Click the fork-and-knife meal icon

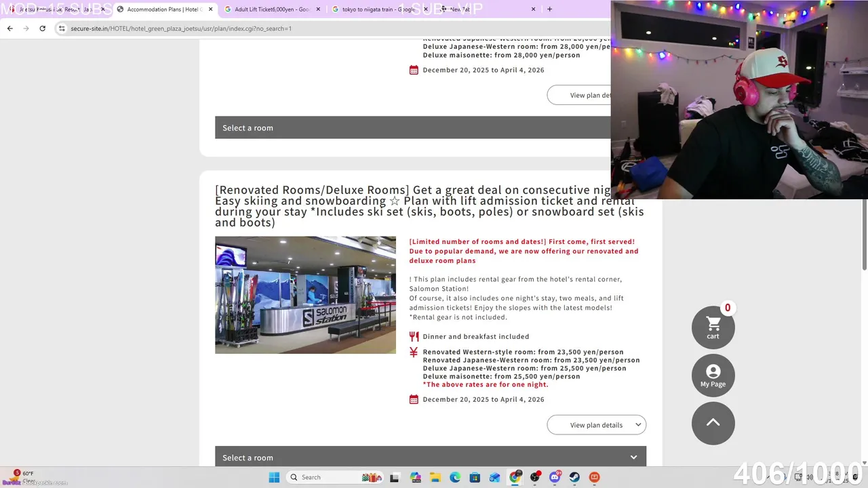pos(414,336)
